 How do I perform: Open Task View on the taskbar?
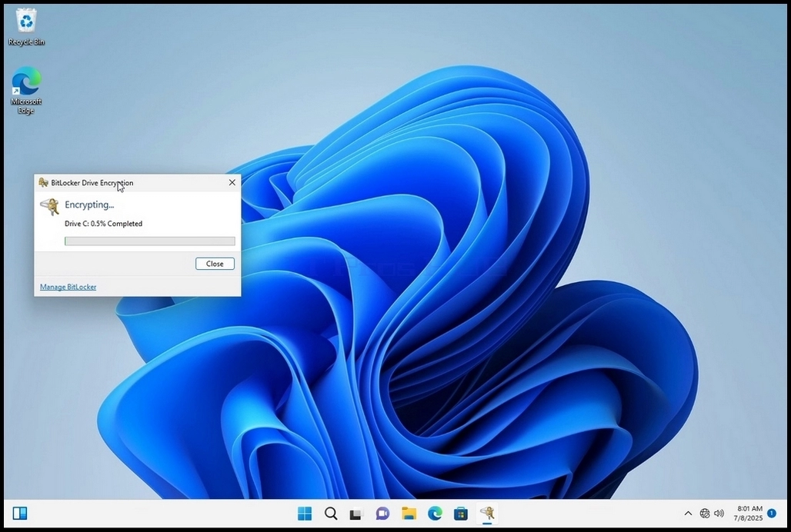point(357,514)
